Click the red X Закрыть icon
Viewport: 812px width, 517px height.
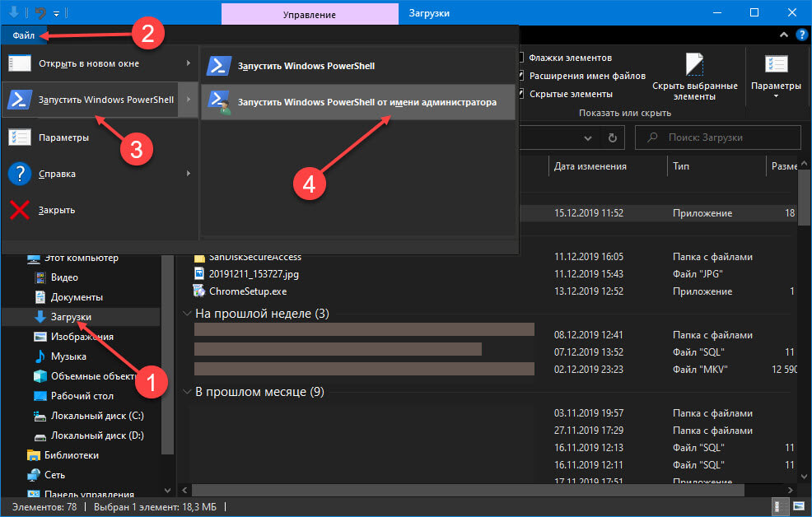pos(20,210)
